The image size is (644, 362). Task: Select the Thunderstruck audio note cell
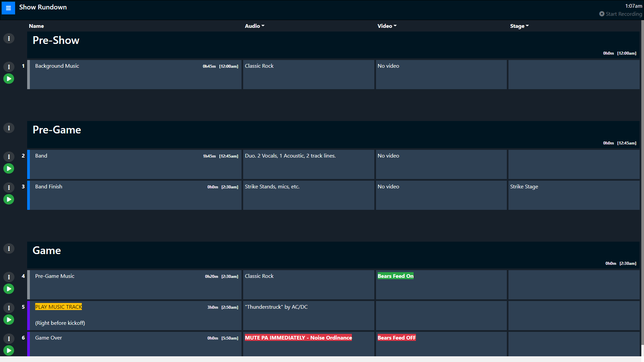(308, 315)
